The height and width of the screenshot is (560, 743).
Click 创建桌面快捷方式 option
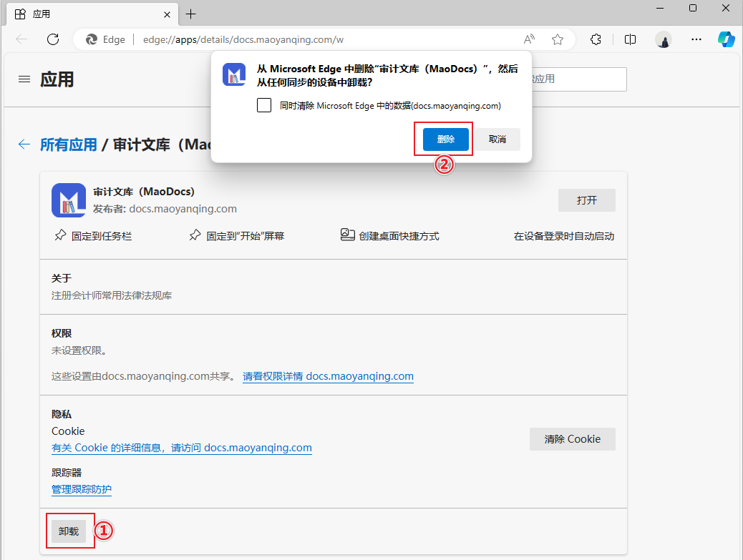(390, 236)
